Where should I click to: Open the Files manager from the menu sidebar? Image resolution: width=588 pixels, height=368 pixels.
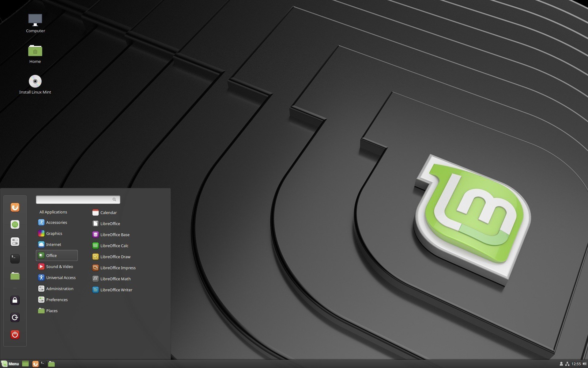tap(15, 276)
